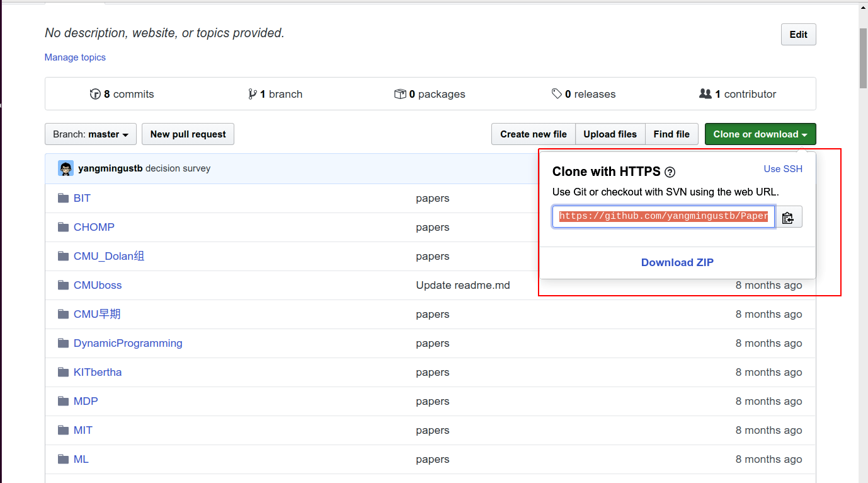The width and height of the screenshot is (868, 483).
Task: Click the branch fork icon
Action: (x=253, y=94)
